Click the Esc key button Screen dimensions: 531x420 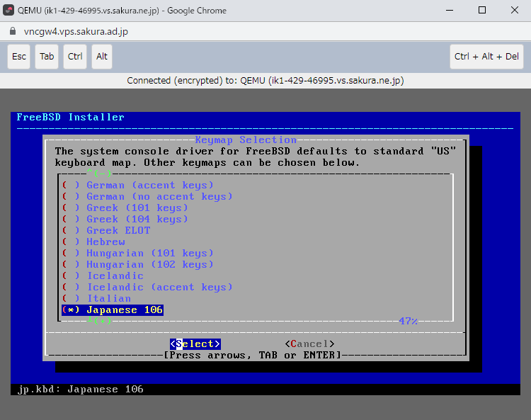click(x=19, y=57)
